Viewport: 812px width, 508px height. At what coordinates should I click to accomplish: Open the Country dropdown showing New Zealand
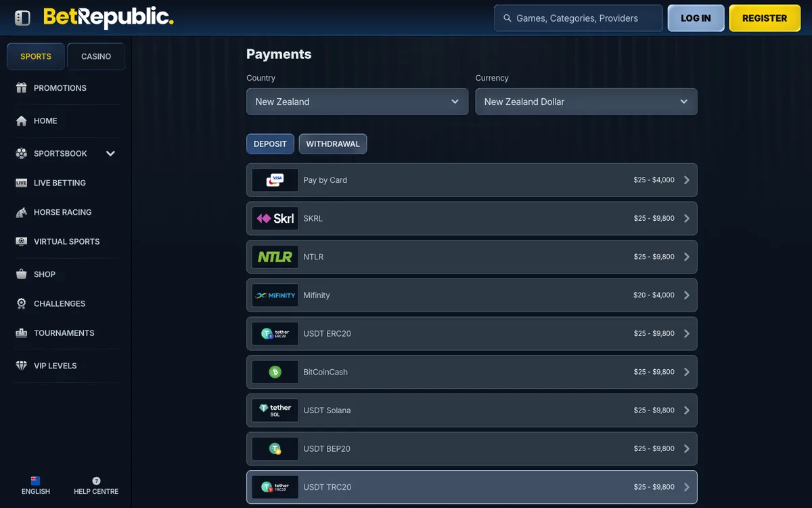point(357,102)
